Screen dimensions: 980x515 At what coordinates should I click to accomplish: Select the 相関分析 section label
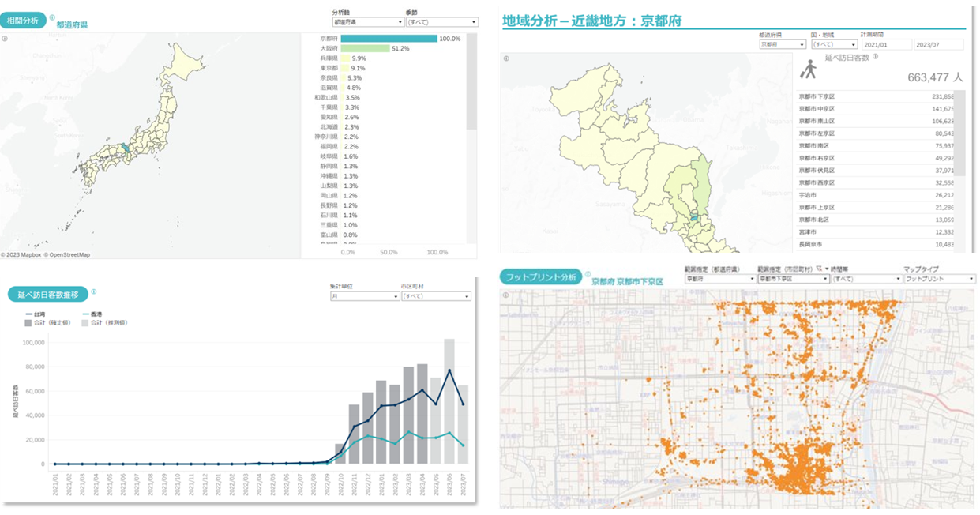coord(24,21)
